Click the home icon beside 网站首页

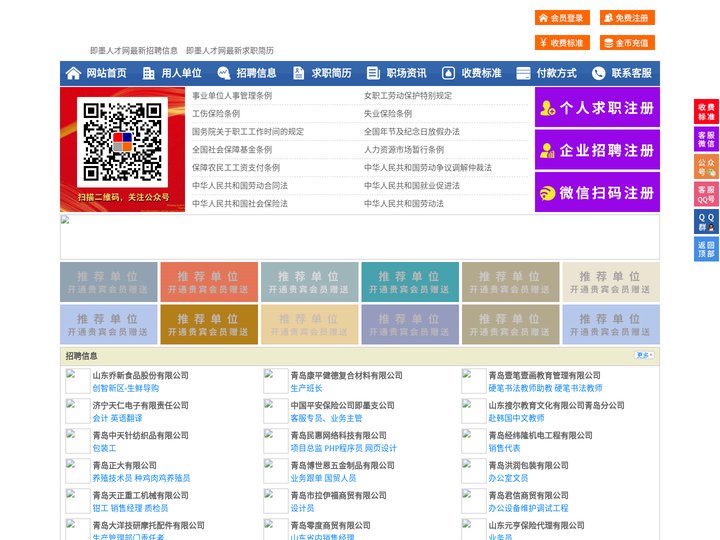tap(73, 73)
